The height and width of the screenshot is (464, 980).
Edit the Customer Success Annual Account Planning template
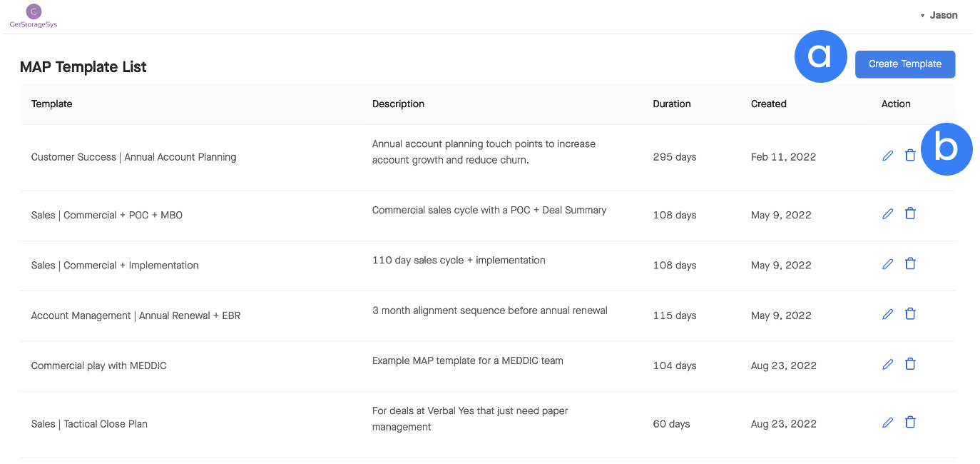[887, 155]
